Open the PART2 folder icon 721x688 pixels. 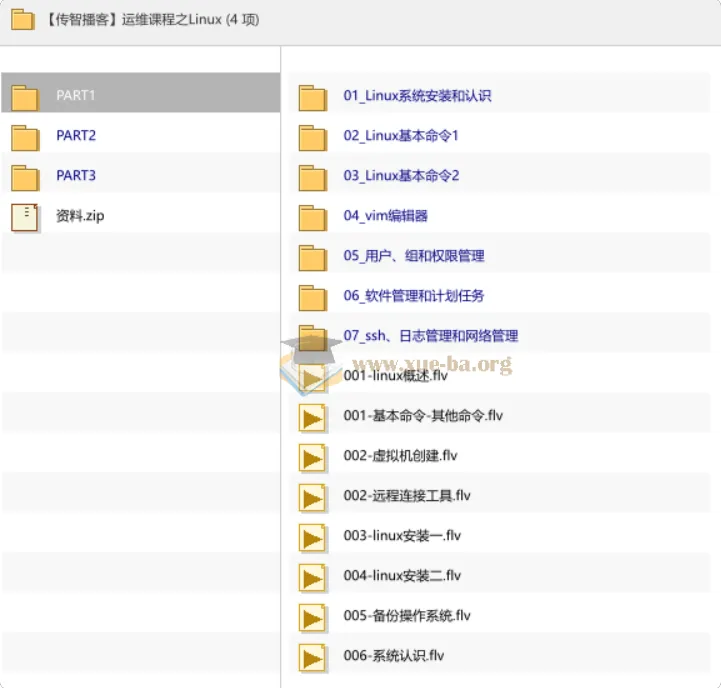point(25,138)
